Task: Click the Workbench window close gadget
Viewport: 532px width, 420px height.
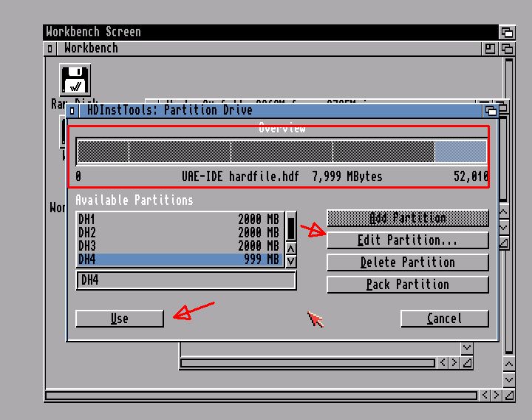Action: (50, 48)
